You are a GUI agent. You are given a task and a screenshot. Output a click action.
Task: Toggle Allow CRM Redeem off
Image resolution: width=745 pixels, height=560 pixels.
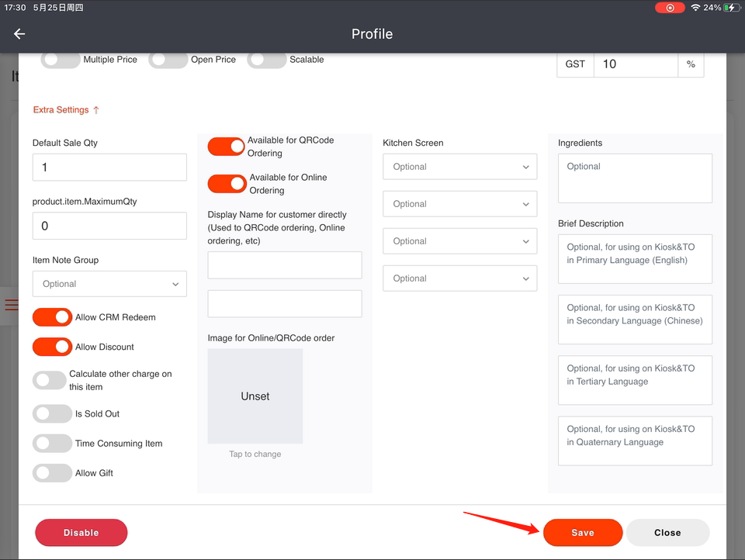point(52,317)
